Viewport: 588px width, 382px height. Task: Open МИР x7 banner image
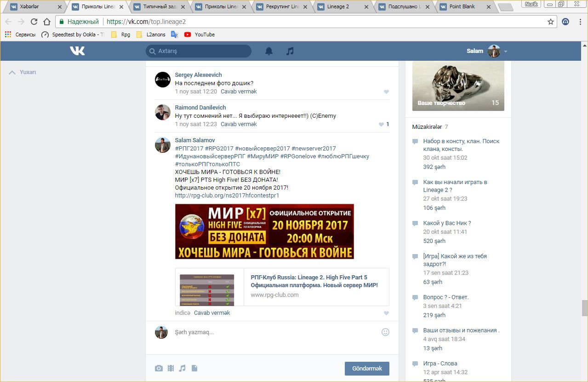264,232
